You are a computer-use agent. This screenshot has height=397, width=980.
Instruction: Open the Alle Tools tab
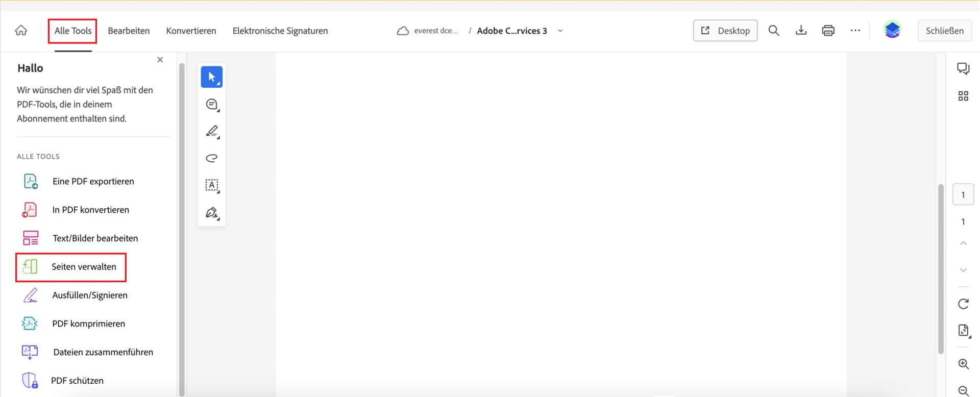(x=73, y=31)
